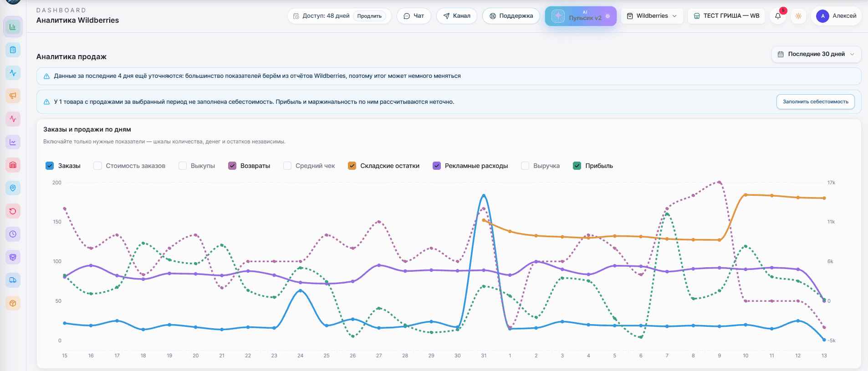The height and width of the screenshot is (371, 868).
Task: Click the Аналитика Wildberries page title
Action: coord(77,20)
